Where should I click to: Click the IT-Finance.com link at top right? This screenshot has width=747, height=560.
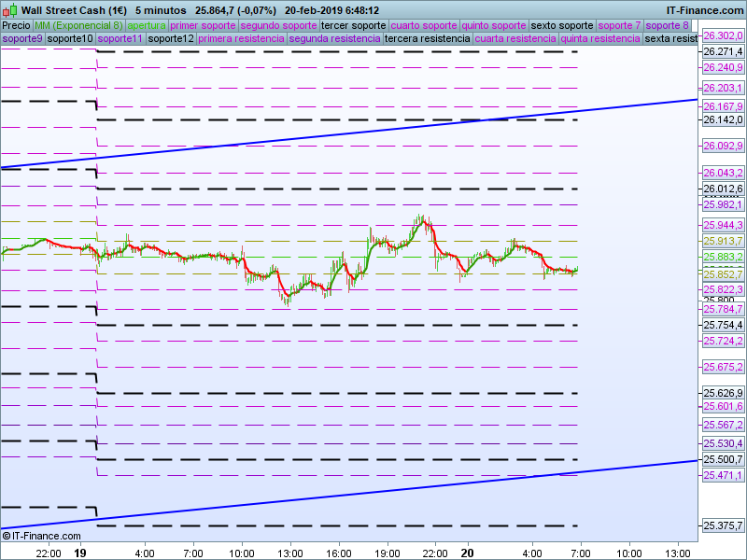click(705, 10)
